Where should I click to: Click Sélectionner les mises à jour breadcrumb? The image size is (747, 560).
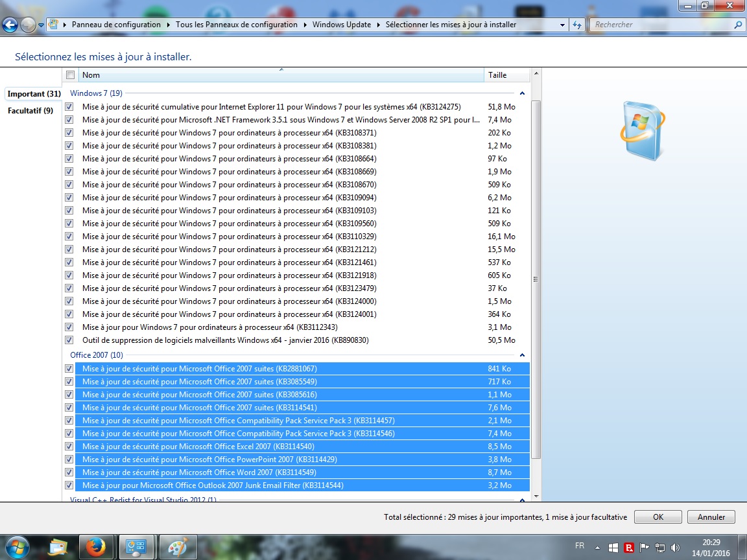451,25
